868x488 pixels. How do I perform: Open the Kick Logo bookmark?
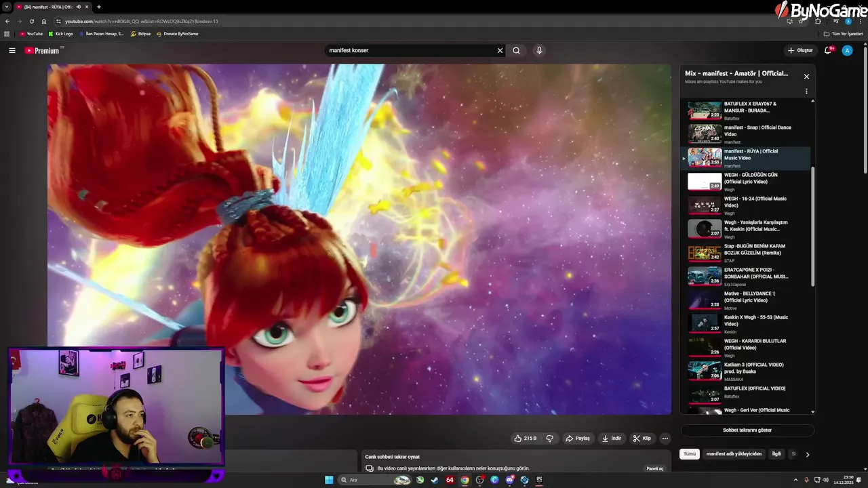tap(60, 34)
